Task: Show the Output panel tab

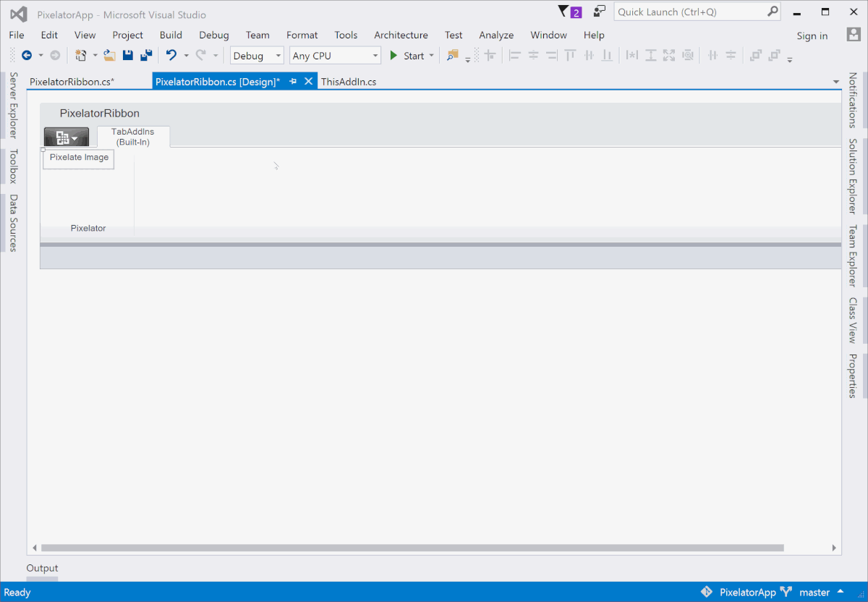Action: [42, 568]
